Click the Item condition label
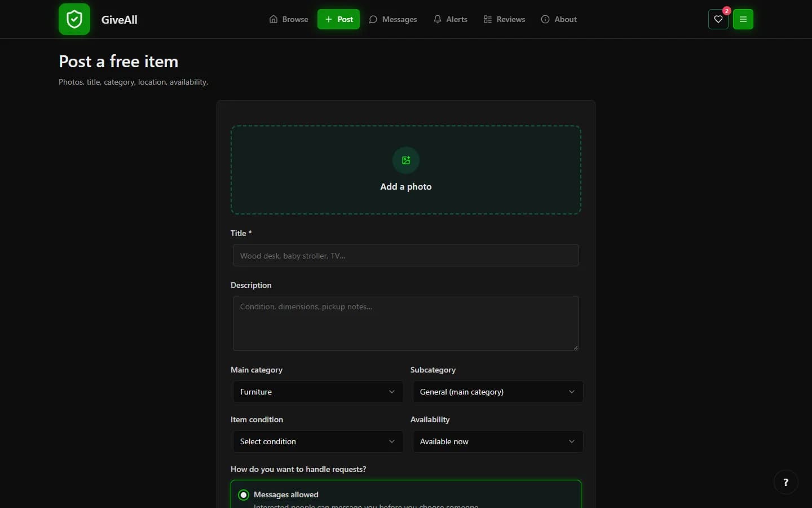The width and height of the screenshot is (812, 508). (x=257, y=419)
